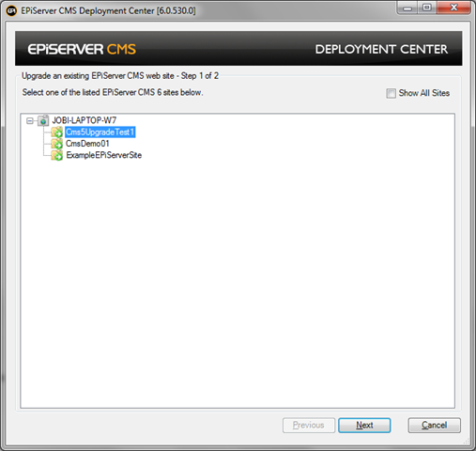476x451 pixels.
Task: Cancel the upgrade wizard
Action: tap(434, 426)
